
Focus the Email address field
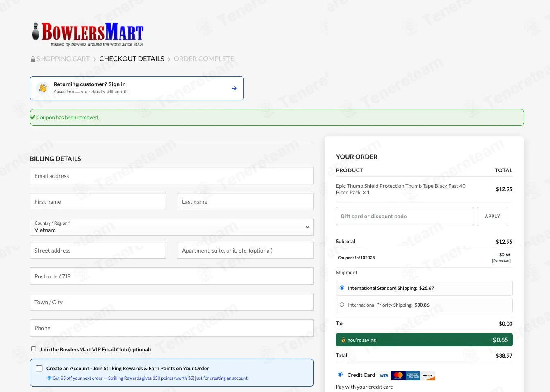(172, 175)
